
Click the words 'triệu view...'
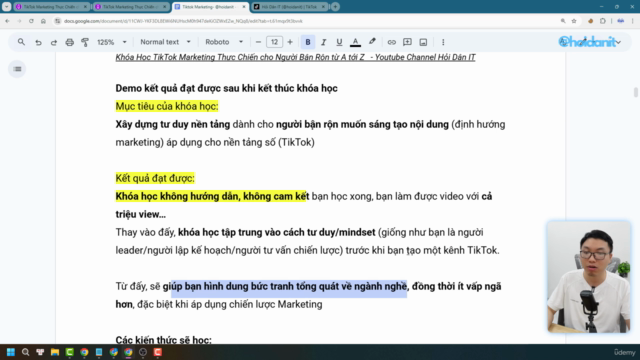click(x=140, y=214)
